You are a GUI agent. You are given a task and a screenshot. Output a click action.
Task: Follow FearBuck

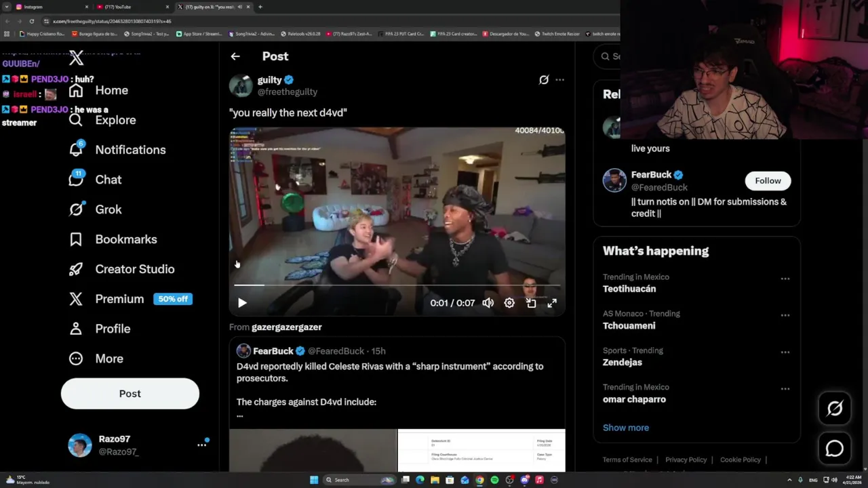pyautogui.click(x=768, y=180)
